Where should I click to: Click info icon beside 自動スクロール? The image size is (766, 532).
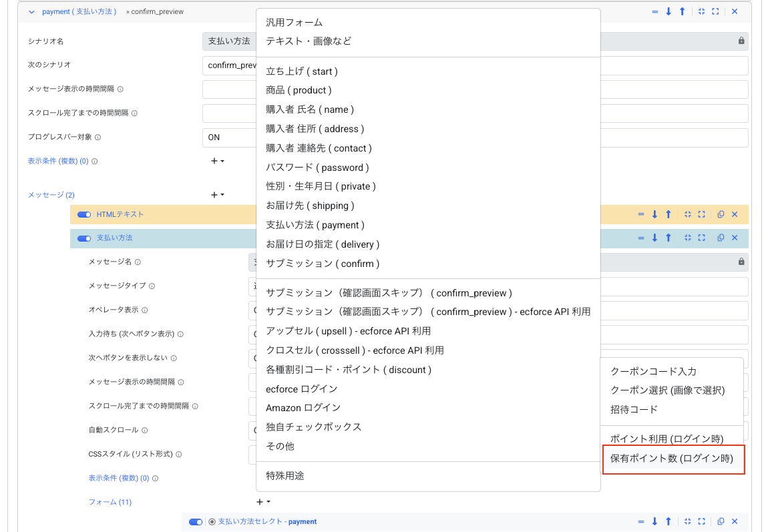145,431
